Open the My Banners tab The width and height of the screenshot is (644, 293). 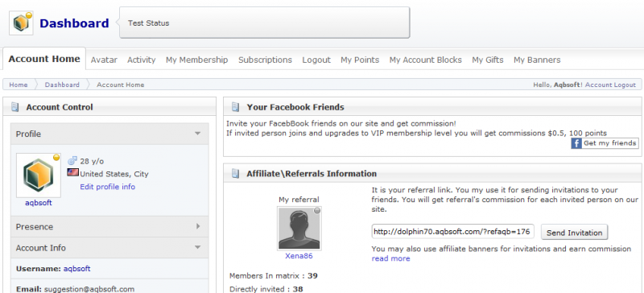[537, 60]
